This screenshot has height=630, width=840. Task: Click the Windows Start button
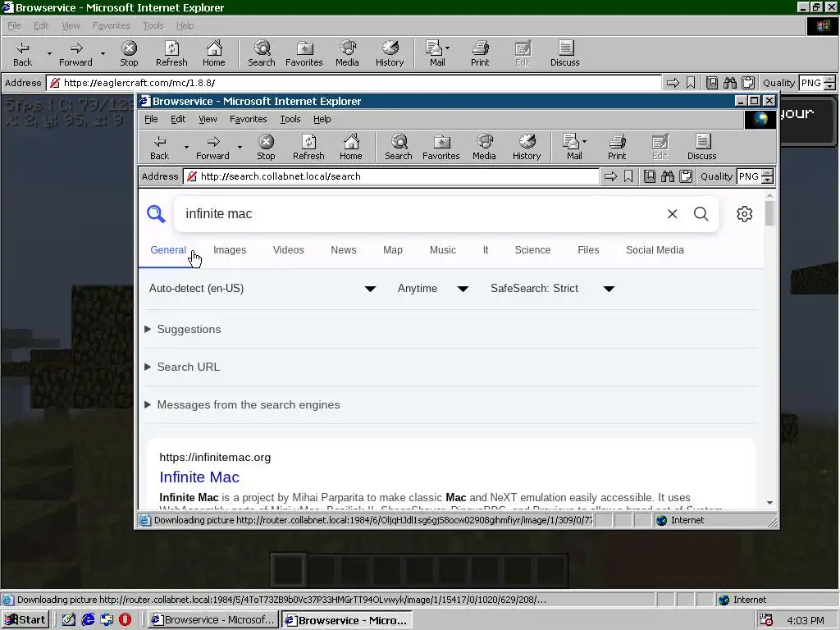[25, 620]
